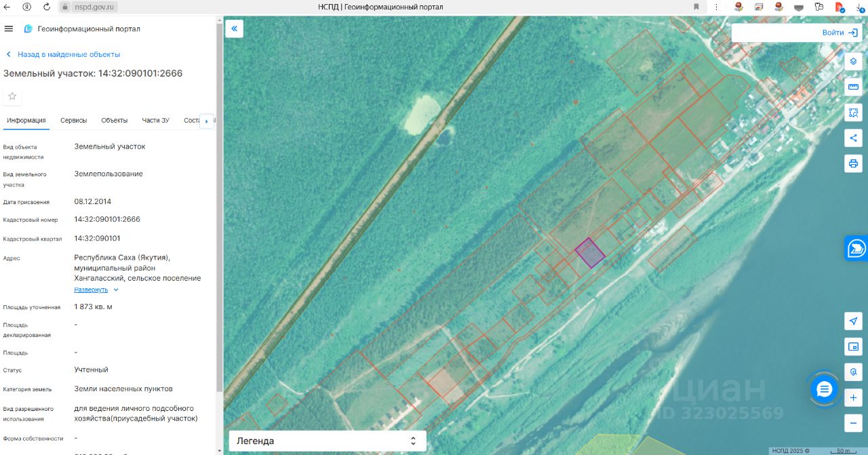The image size is (868, 455).
Task: Open the round chat assistant button
Action: [825, 389]
